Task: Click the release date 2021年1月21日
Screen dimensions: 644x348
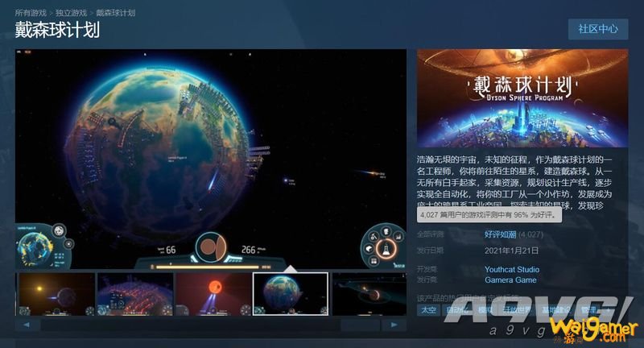Action: [x=511, y=251]
